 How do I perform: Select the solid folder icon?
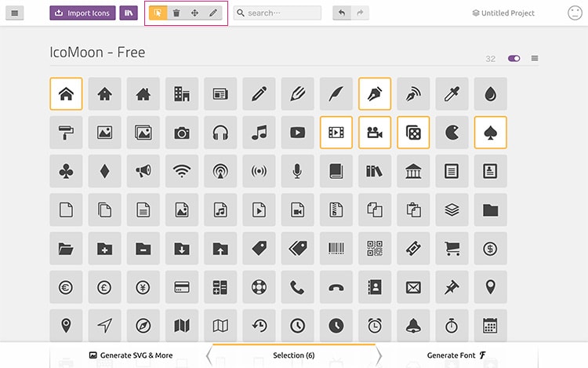(x=491, y=210)
